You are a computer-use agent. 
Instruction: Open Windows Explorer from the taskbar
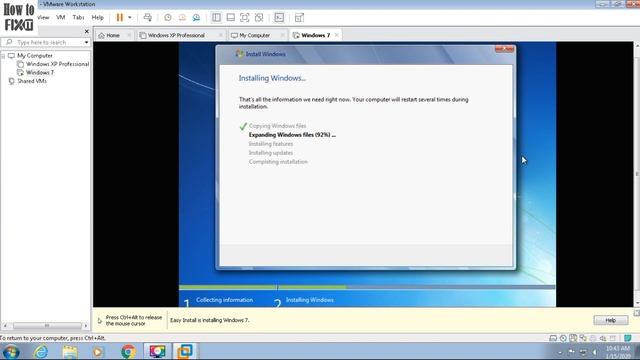coord(70,351)
